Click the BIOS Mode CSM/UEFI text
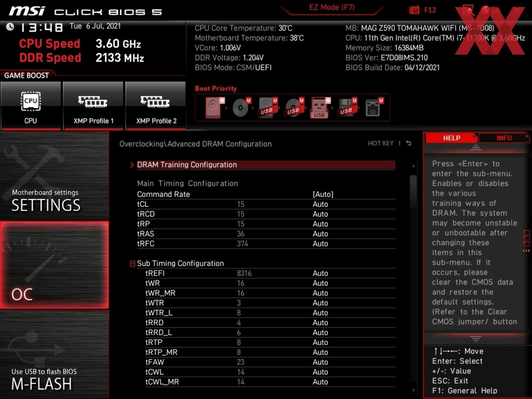This screenshot has width=532, height=399. click(233, 67)
